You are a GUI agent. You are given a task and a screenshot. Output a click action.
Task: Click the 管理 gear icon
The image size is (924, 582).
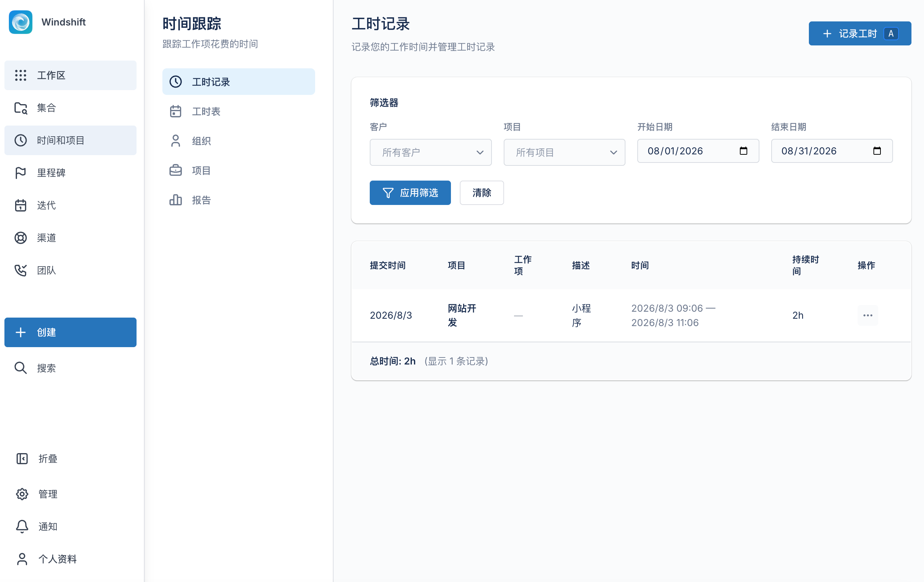pos(22,494)
